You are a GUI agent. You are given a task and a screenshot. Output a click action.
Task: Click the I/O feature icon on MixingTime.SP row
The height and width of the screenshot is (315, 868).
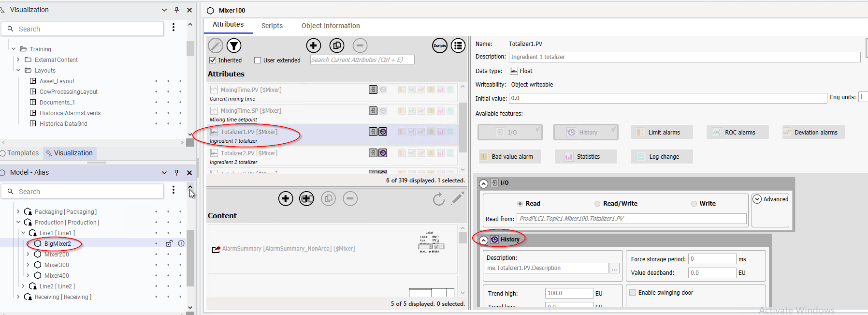[373, 111]
